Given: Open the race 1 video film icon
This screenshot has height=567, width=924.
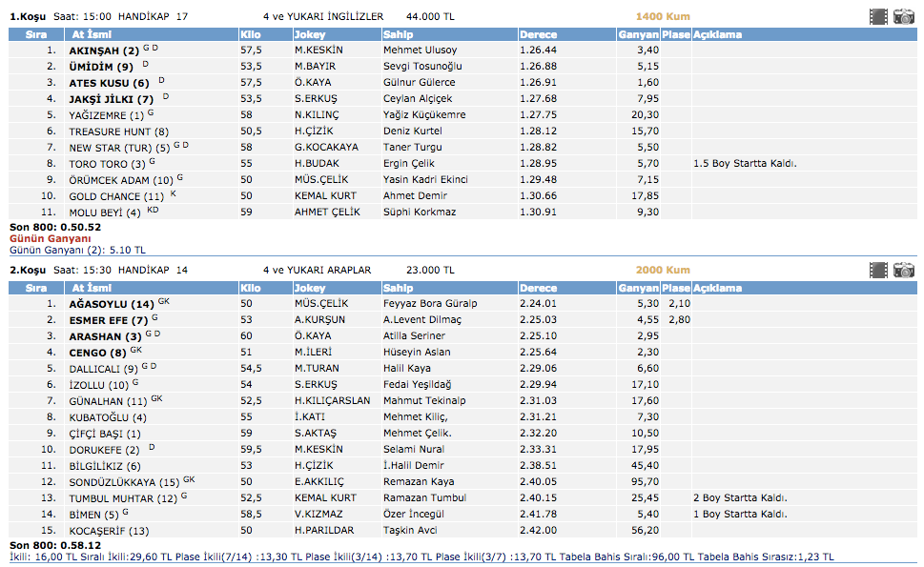Looking at the screenshot, I should (x=878, y=16).
